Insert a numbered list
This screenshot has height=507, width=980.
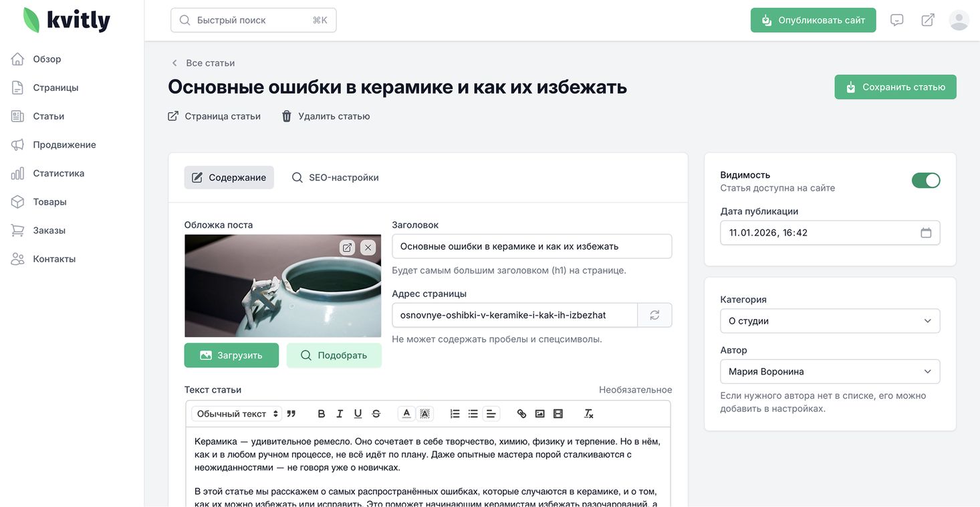click(x=455, y=414)
